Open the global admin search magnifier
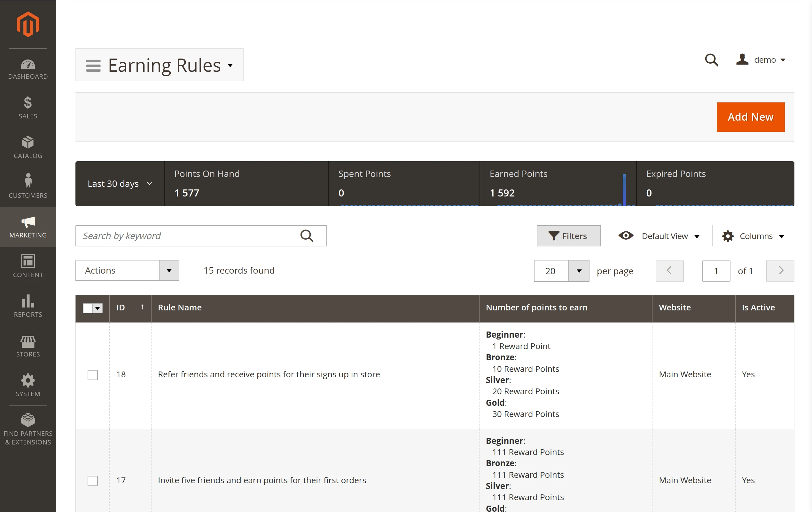This screenshot has width=812, height=512. click(x=712, y=60)
